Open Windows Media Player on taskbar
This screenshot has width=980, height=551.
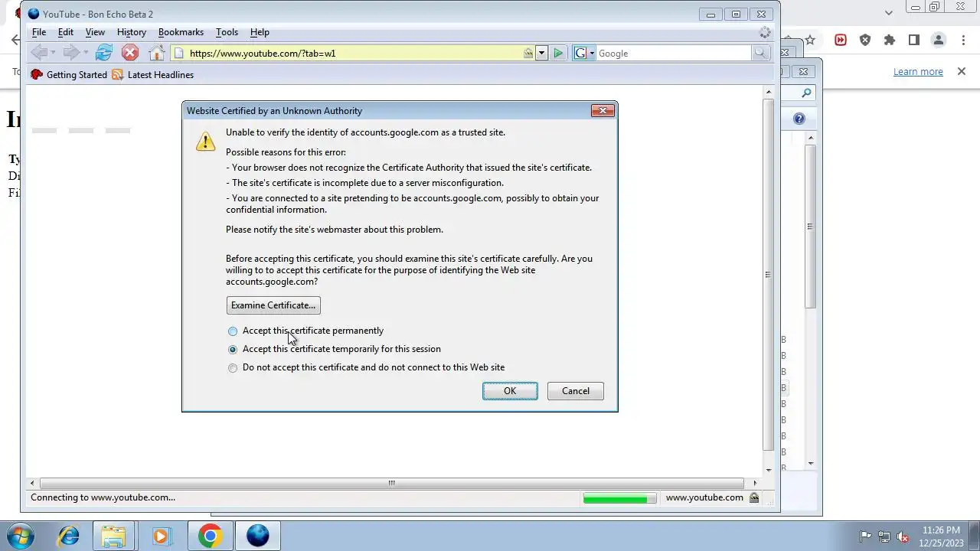[161, 536]
